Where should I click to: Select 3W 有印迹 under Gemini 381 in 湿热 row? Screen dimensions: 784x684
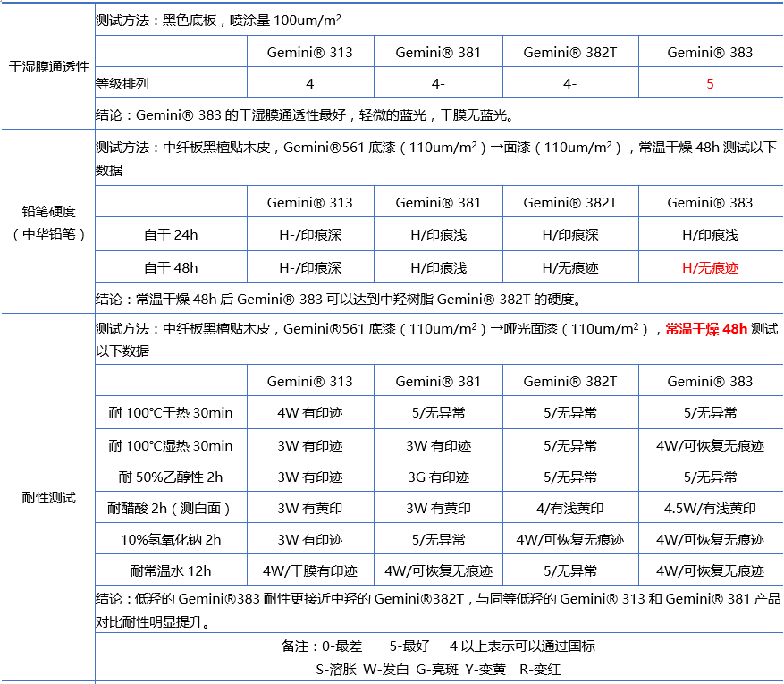[x=439, y=445]
